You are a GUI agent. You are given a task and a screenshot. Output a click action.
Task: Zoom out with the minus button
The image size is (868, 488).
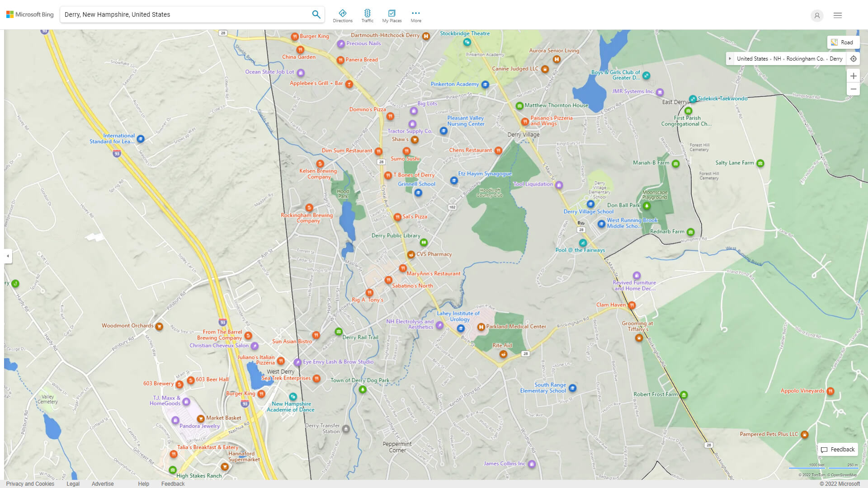(853, 89)
